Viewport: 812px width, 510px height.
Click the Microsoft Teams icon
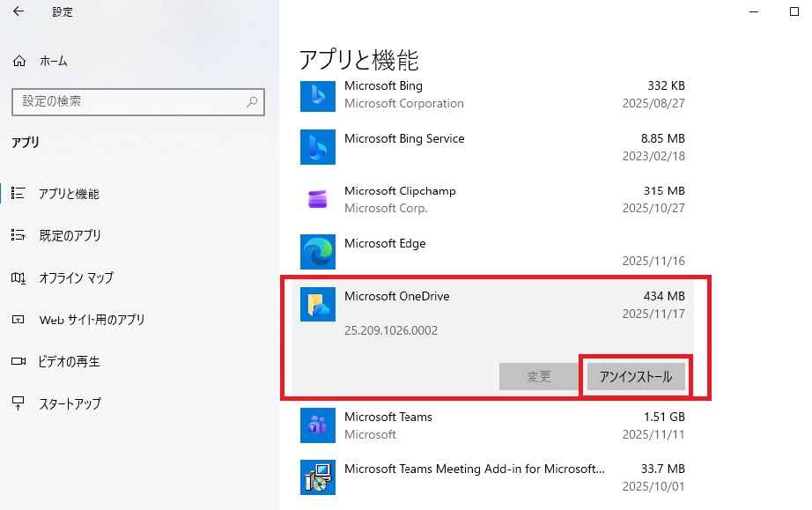click(x=317, y=425)
